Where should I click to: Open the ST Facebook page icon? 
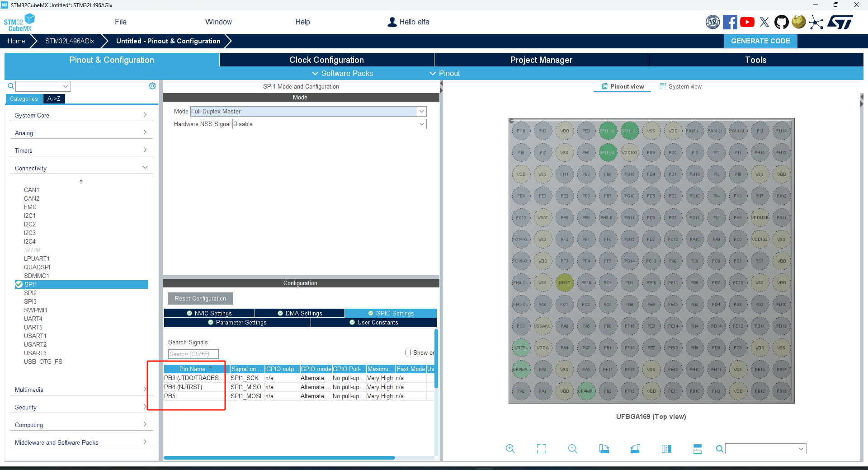[730, 22]
